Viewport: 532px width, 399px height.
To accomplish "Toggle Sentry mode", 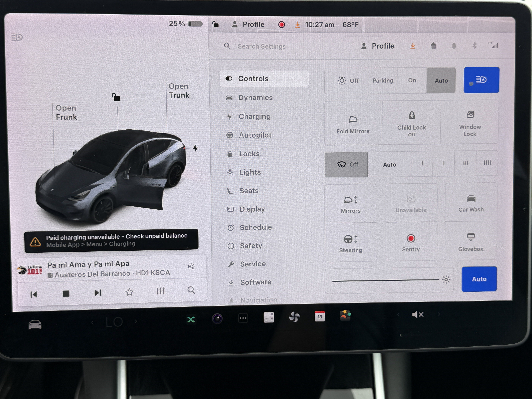I will (411, 242).
